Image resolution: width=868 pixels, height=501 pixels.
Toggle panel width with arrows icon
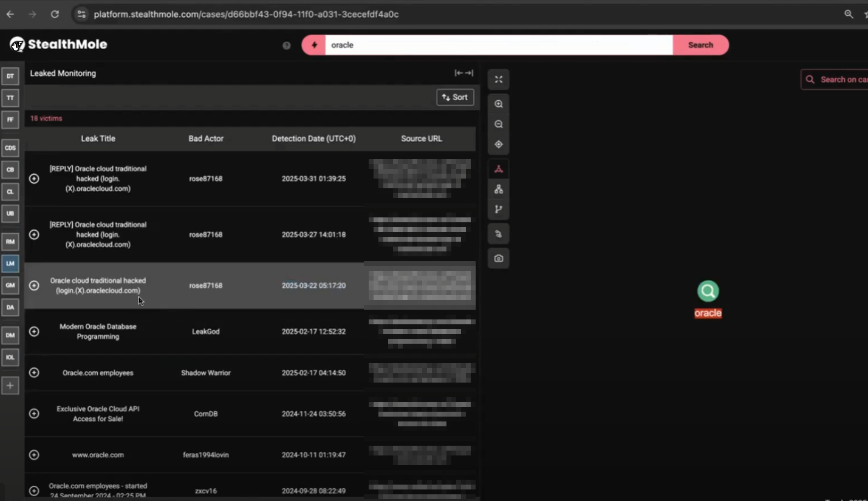point(464,73)
